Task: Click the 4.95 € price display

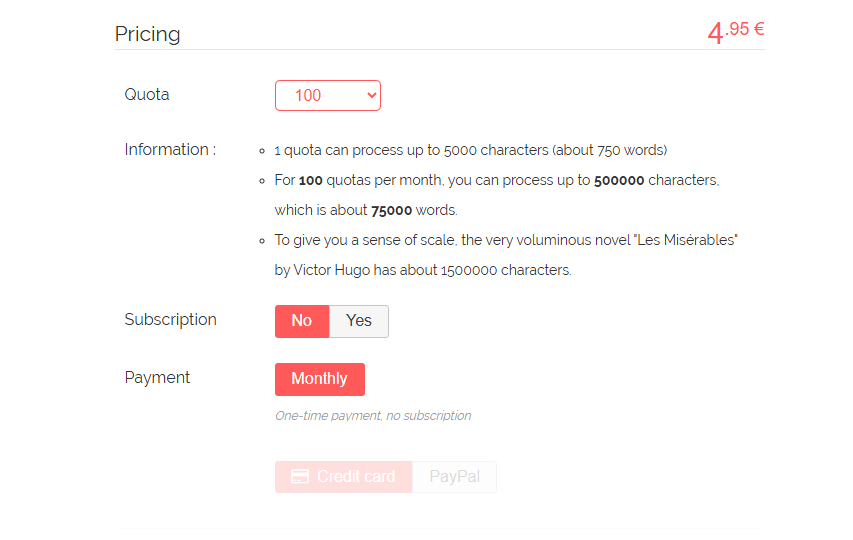Action: pos(736,32)
